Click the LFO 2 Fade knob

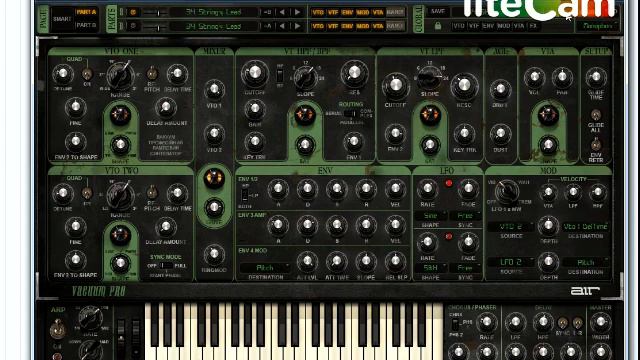pyautogui.click(x=468, y=243)
